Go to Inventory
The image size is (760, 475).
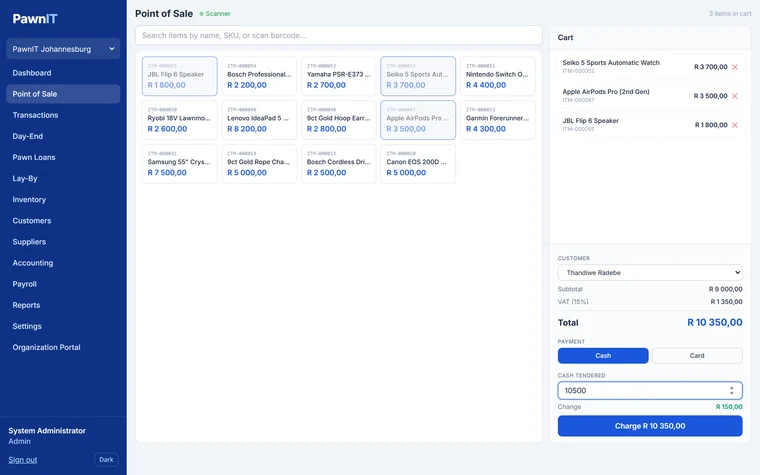(x=63, y=199)
